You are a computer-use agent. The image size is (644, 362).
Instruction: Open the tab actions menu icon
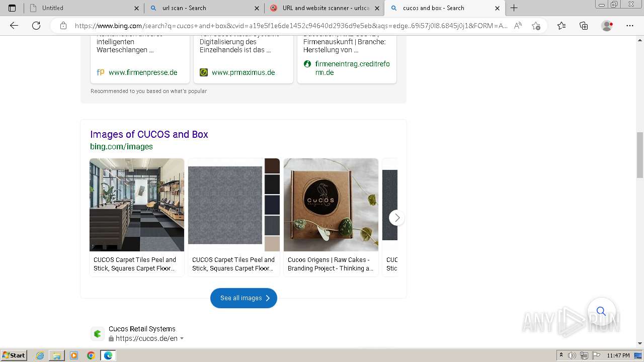coord(12,8)
